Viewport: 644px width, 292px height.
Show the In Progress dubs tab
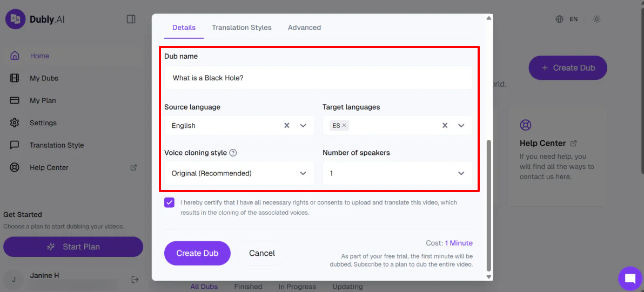pyautogui.click(x=297, y=287)
